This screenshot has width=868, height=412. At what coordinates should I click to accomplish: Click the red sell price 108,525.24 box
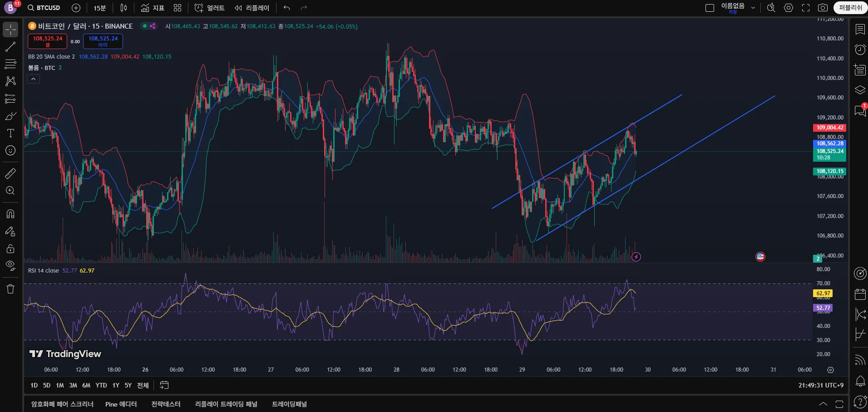tap(47, 41)
